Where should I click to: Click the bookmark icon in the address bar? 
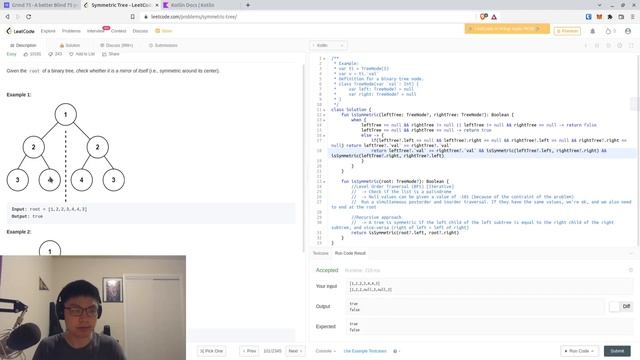133,17
